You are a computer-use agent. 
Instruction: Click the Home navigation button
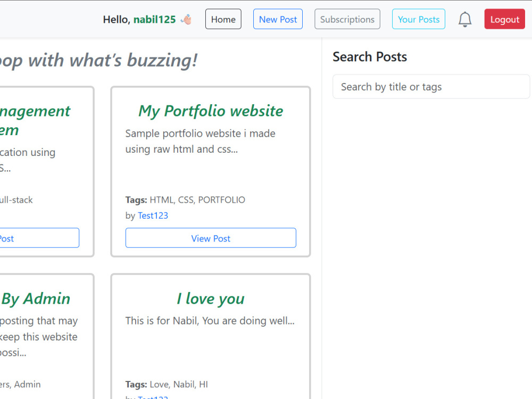point(223,19)
